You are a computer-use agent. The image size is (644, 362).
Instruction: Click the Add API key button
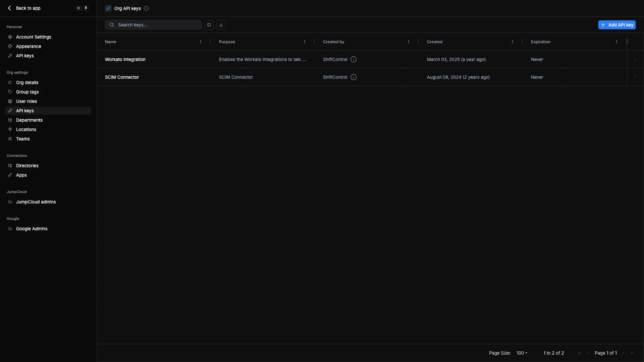coord(616,25)
